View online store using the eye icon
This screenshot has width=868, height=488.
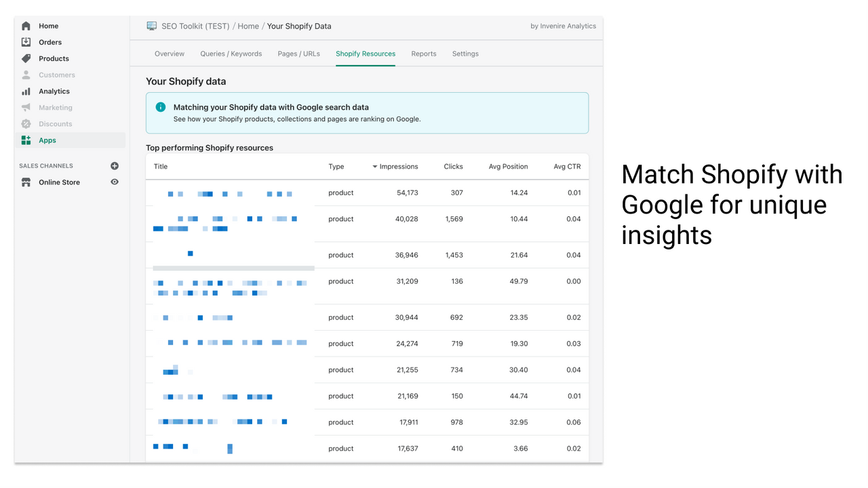tap(115, 182)
